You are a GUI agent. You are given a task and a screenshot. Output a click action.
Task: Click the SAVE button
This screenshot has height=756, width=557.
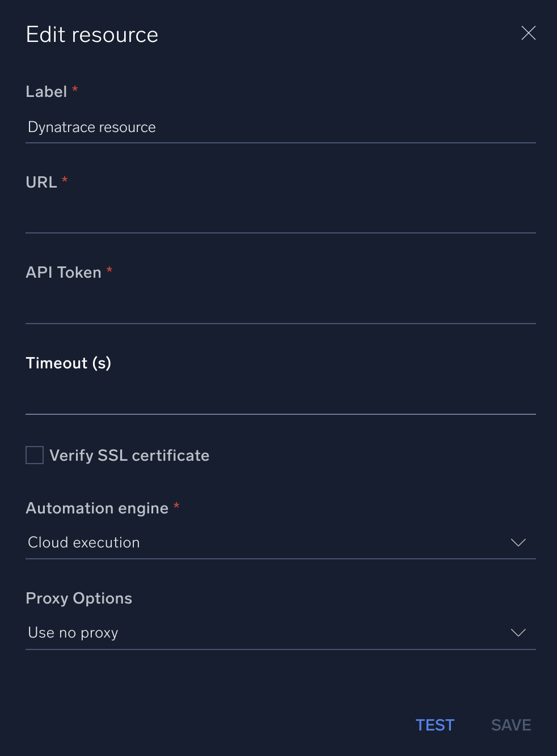(x=510, y=725)
